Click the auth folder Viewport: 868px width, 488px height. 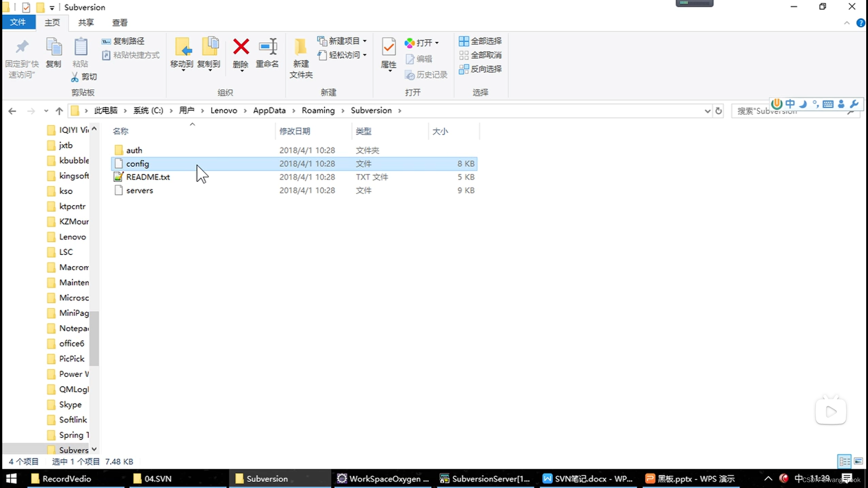point(133,150)
